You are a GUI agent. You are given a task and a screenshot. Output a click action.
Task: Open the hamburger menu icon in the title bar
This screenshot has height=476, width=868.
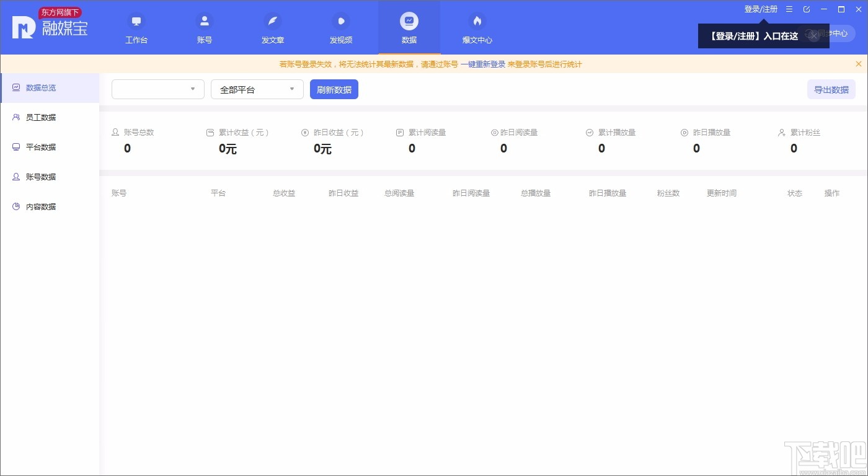point(789,9)
